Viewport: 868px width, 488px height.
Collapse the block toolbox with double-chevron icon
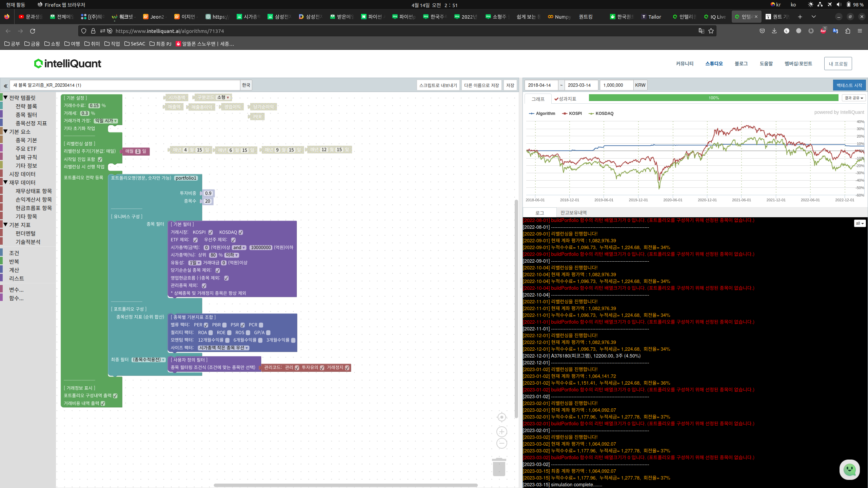pos(5,86)
